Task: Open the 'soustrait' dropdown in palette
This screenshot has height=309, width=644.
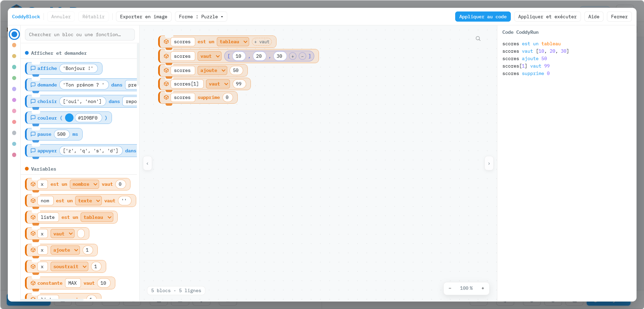Action: (x=69, y=266)
